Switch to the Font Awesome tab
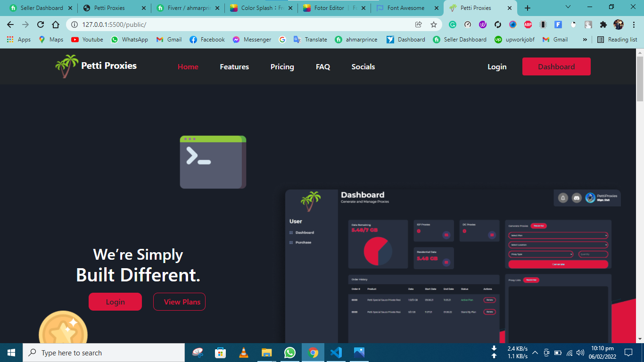Viewport: 644px width, 362px height. click(405, 8)
